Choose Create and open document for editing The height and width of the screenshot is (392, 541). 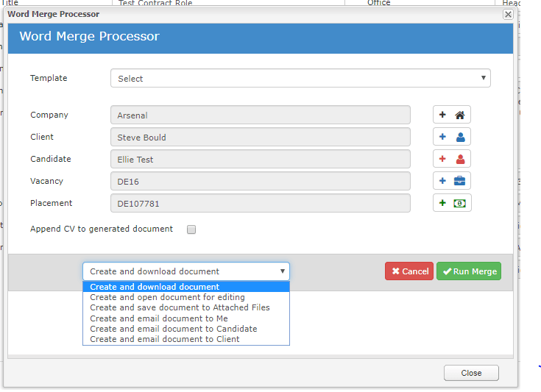[167, 297]
